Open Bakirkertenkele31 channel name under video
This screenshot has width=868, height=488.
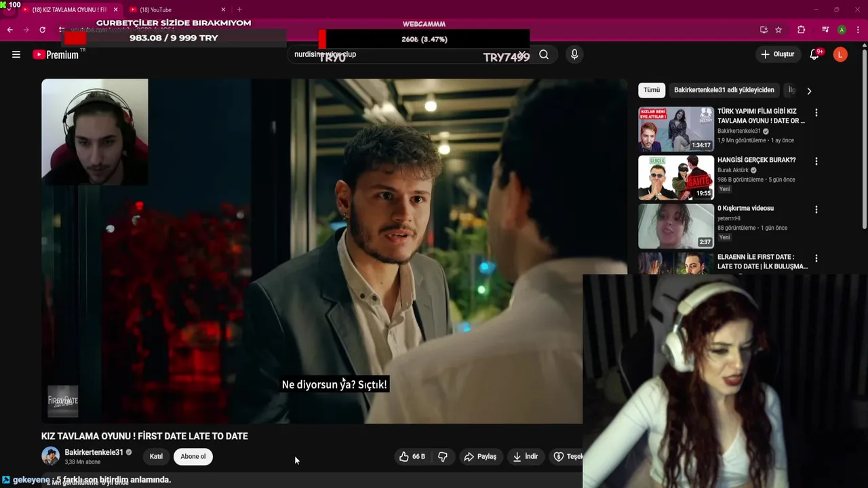pyautogui.click(x=94, y=452)
